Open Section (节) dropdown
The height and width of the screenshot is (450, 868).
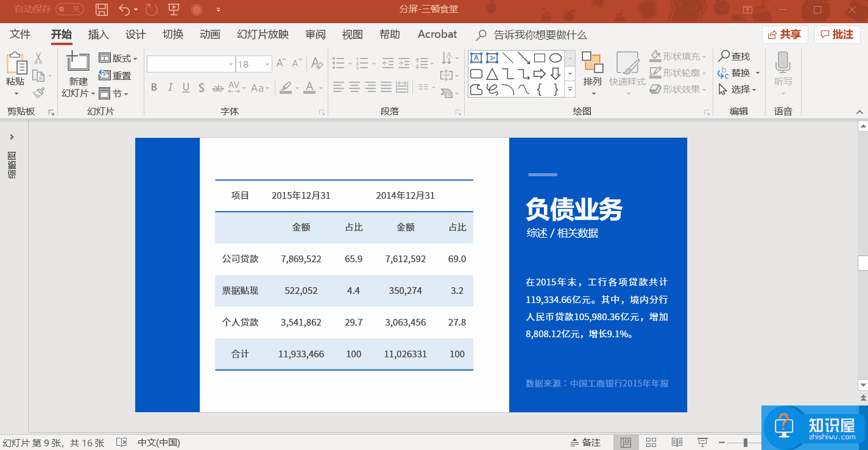(x=113, y=93)
